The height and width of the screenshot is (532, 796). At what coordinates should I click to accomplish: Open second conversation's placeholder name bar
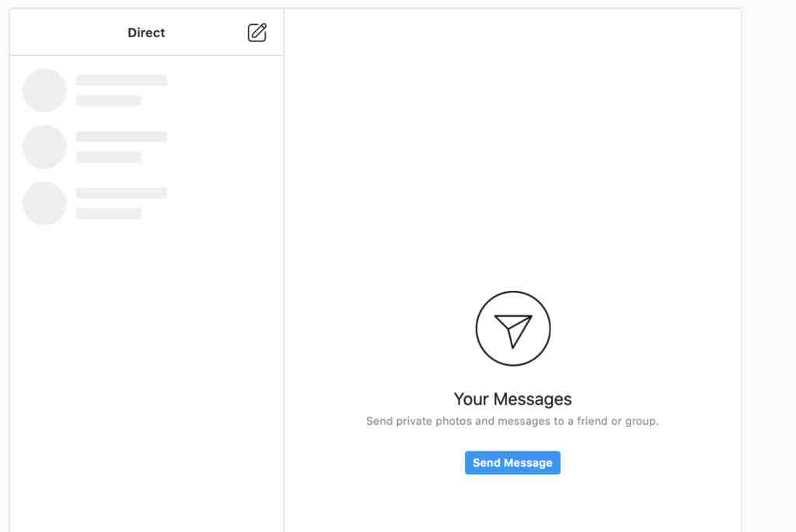121,137
